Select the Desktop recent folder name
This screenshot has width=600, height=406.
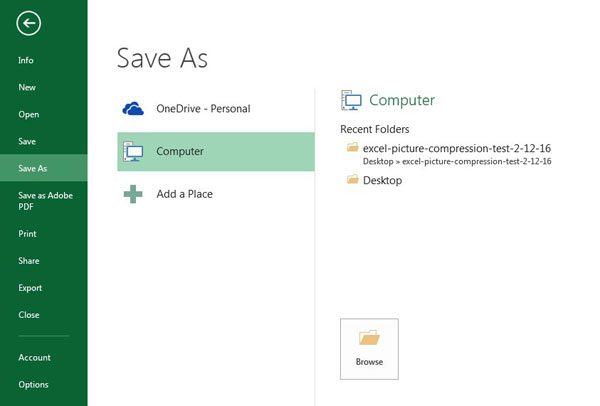(x=382, y=180)
